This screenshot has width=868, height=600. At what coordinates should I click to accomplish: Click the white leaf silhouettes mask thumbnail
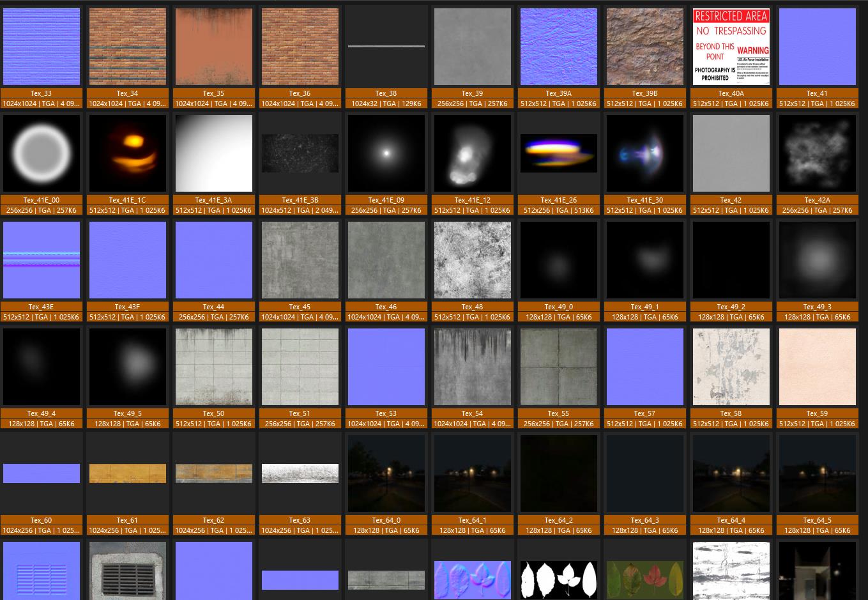559,579
